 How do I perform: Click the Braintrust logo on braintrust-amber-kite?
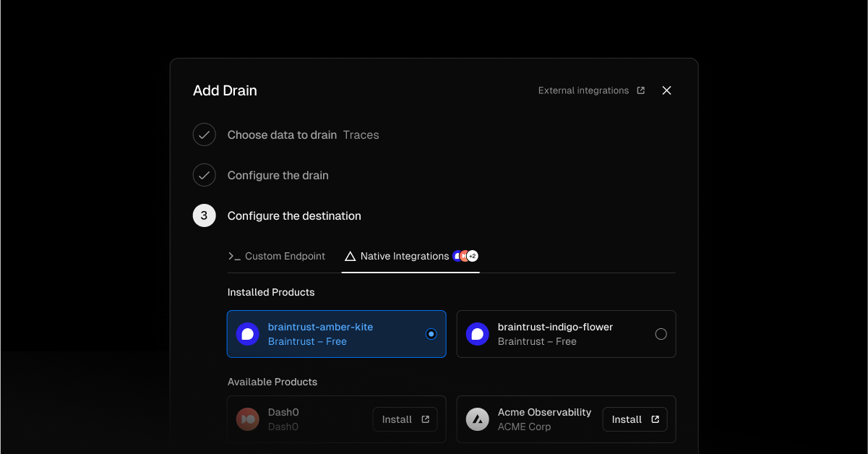(247, 334)
